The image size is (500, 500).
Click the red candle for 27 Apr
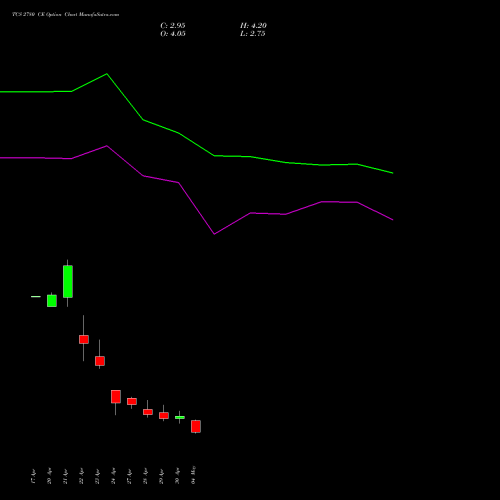click(x=132, y=401)
